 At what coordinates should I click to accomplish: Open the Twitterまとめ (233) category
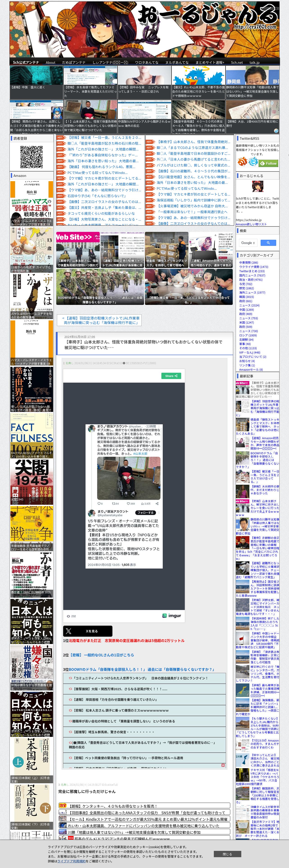pyautogui.click(x=252, y=271)
